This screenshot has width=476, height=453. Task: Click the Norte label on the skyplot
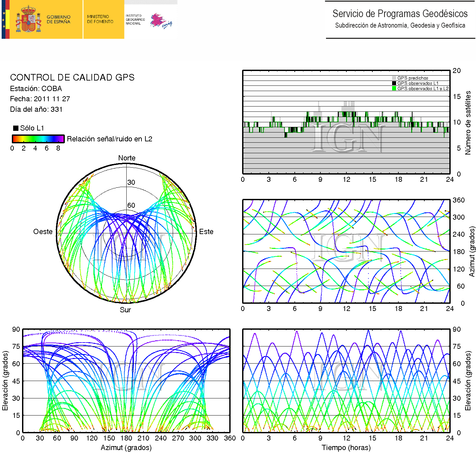click(x=127, y=158)
